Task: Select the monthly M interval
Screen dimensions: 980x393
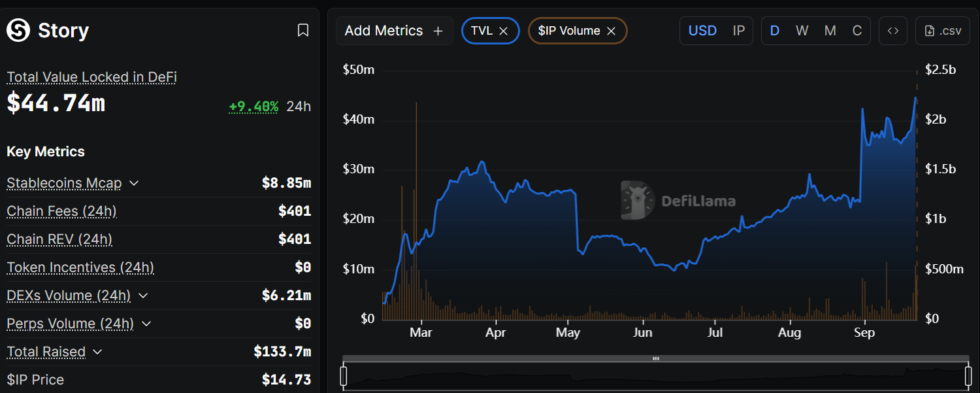Action: 830,31
